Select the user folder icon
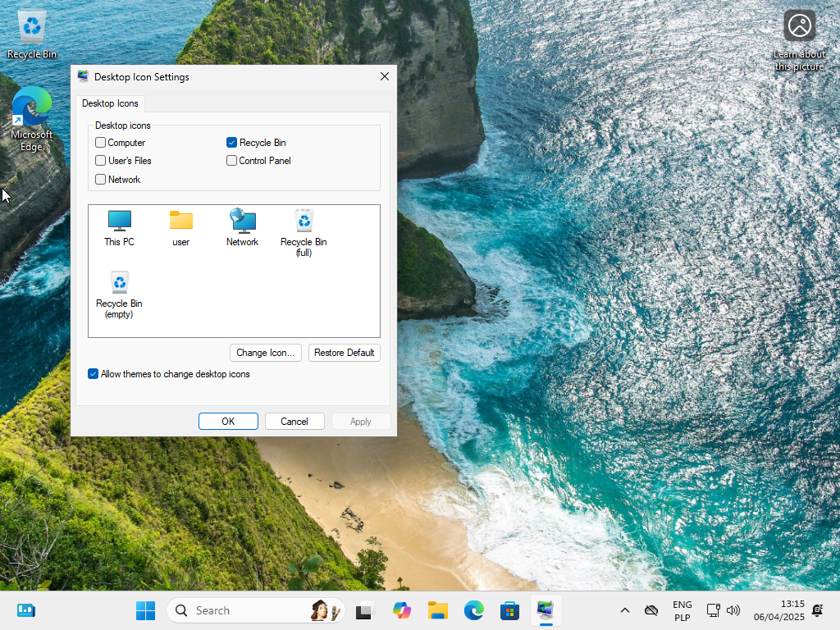The width and height of the screenshot is (840, 630). [180, 227]
